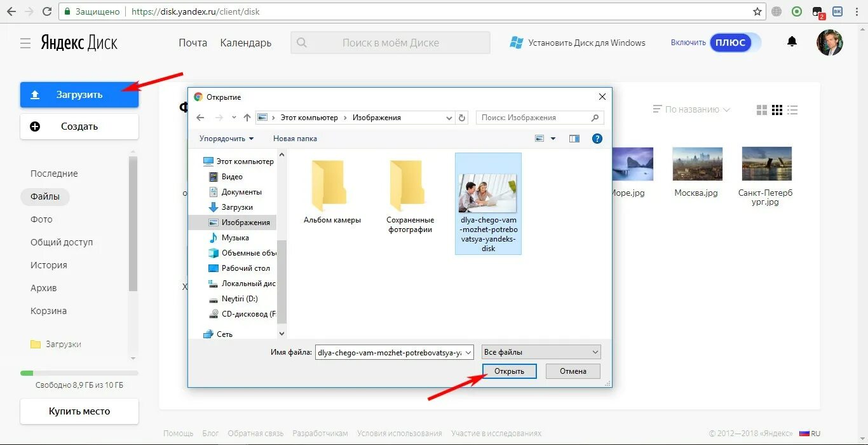Select Файлы in the sidebar
The width and height of the screenshot is (868, 445).
pyautogui.click(x=45, y=196)
